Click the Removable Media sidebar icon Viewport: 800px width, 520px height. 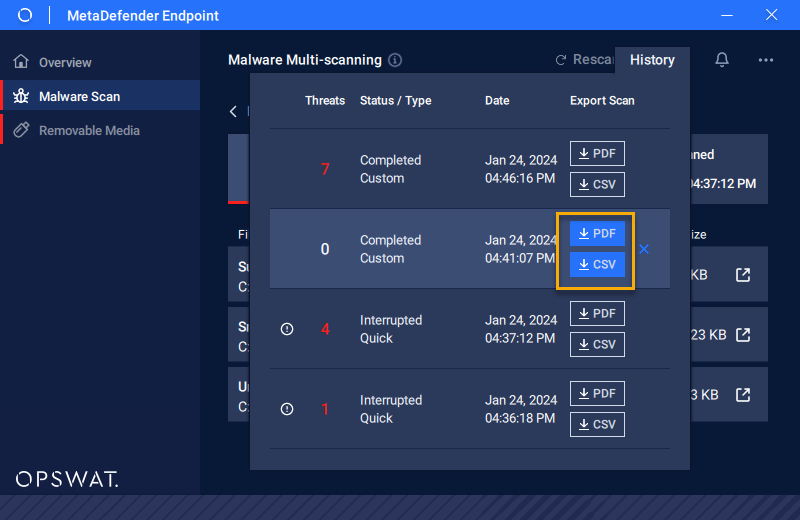21,130
